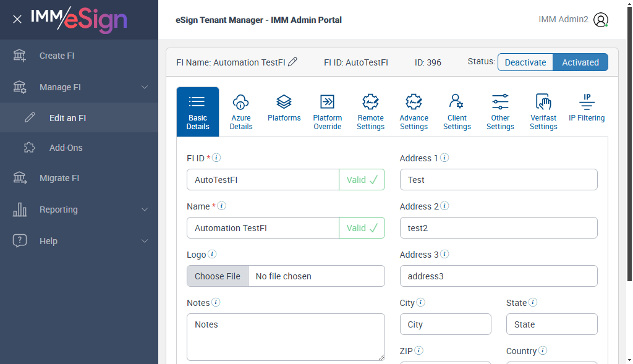Close the sidebar with the X icon
633x364 pixels.
pyautogui.click(x=17, y=19)
